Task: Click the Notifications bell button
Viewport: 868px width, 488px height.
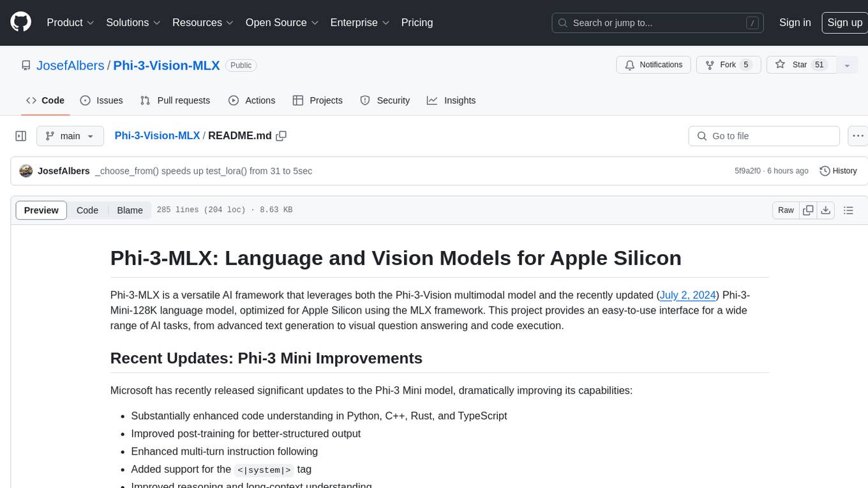Action: click(x=654, y=65)
